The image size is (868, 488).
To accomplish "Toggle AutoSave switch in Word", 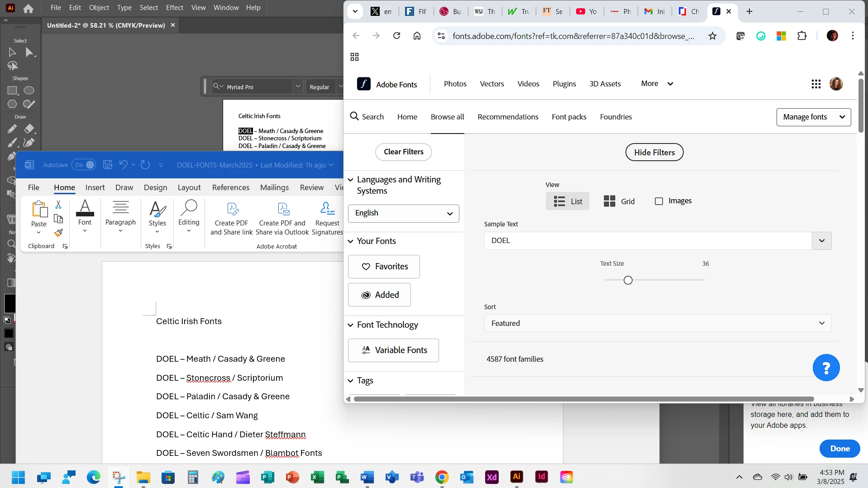I will (x=84, y=165).
